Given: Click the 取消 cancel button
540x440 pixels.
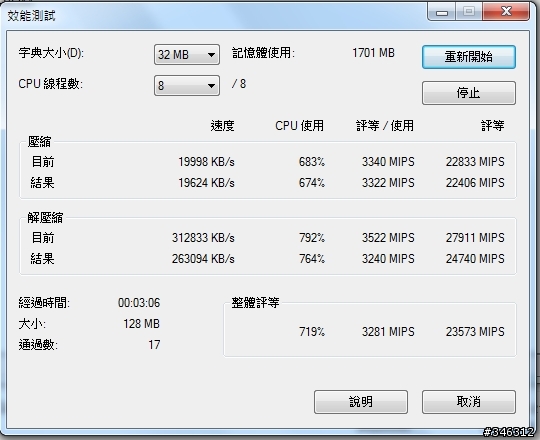Looking at the screenshot, I should tap(469, 401).
